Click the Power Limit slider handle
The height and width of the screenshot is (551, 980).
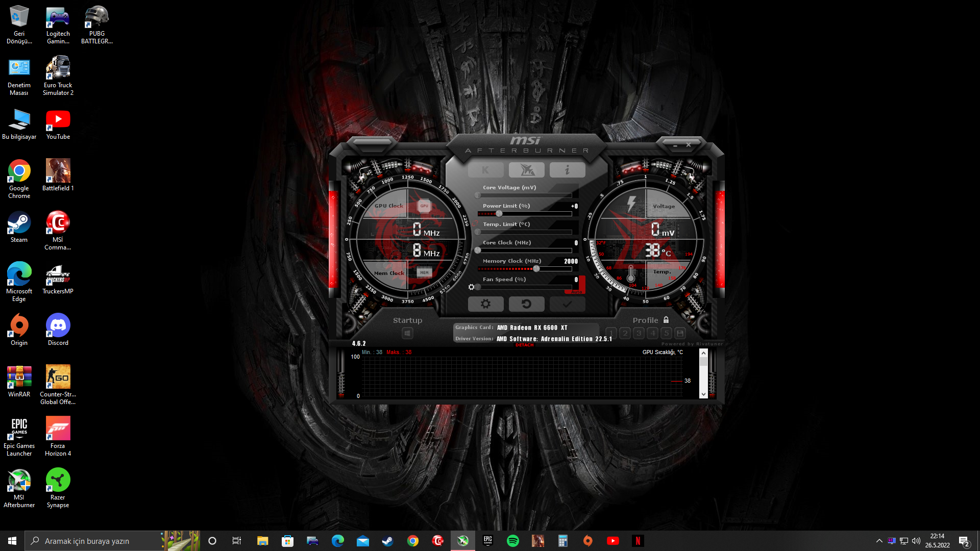[499, 214]
